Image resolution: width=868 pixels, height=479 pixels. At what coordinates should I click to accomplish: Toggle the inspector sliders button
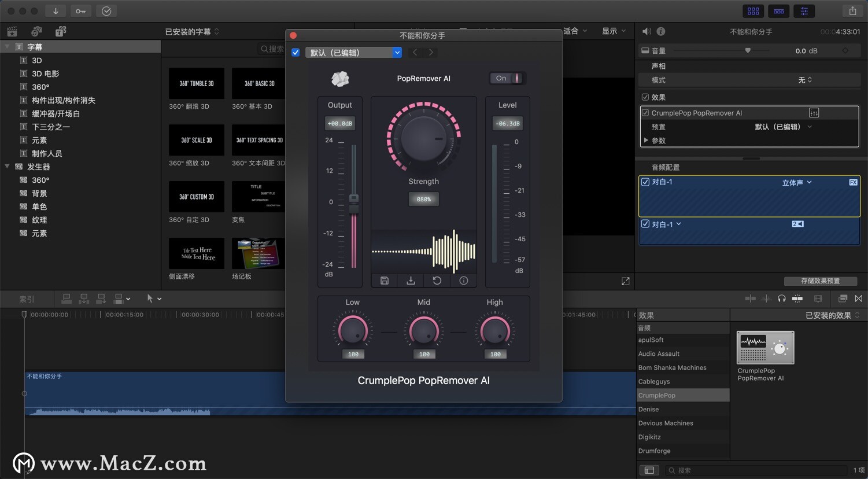click(x=804, y=11)
